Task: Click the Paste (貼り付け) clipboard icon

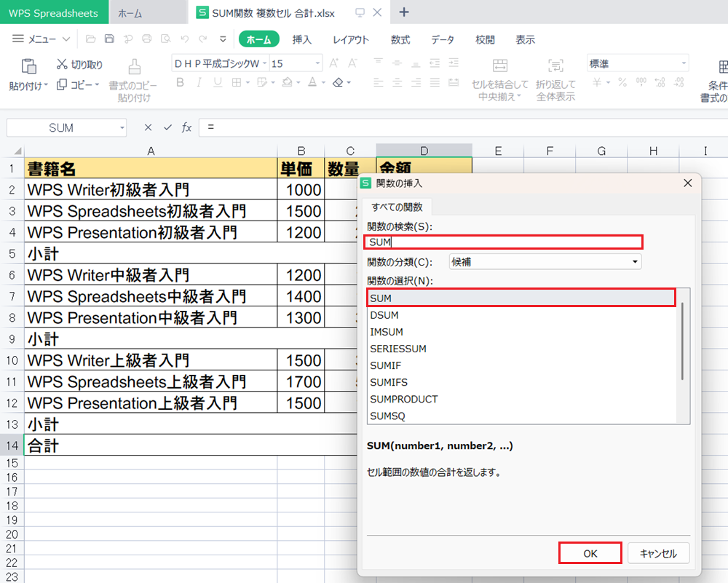Action: point(29,66)
